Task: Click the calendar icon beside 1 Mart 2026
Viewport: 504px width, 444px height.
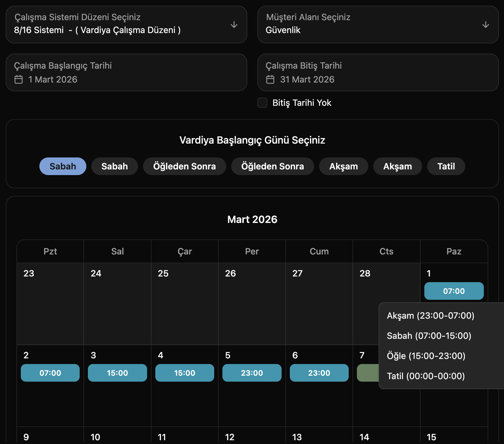Action: pos(19,79)
